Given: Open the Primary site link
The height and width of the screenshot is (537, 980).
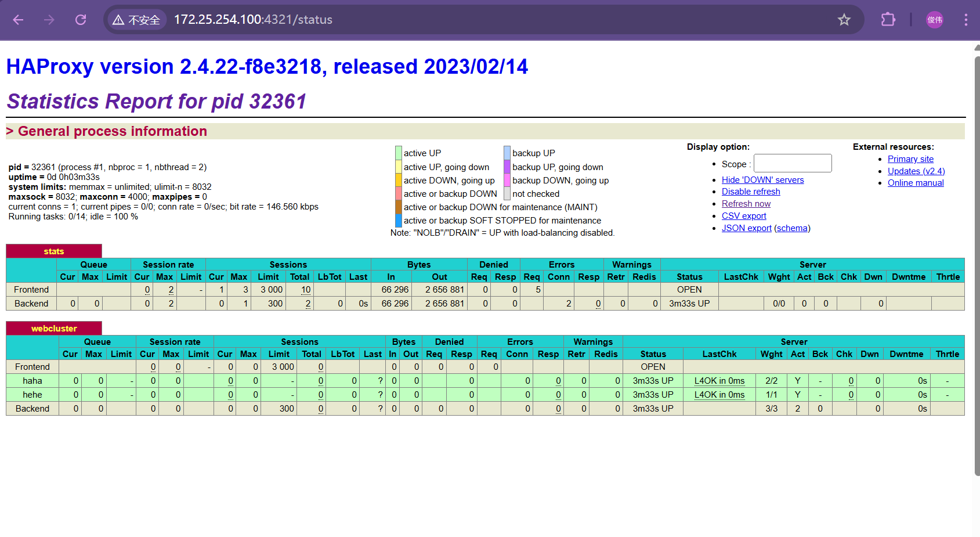Looking at the screenshot, I should (910, 159).
